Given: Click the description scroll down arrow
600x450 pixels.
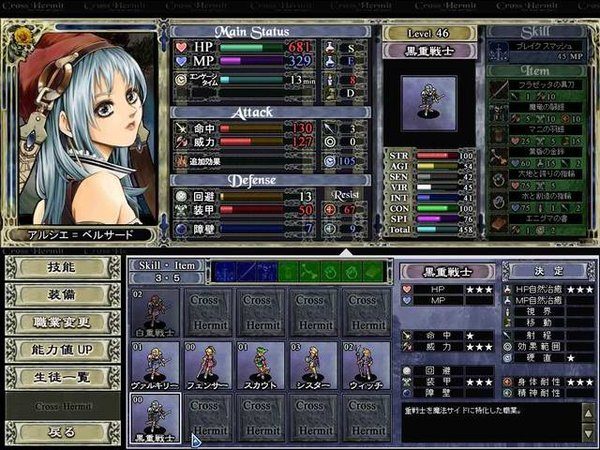Looking at the screenshot, I should pos(589,433).
